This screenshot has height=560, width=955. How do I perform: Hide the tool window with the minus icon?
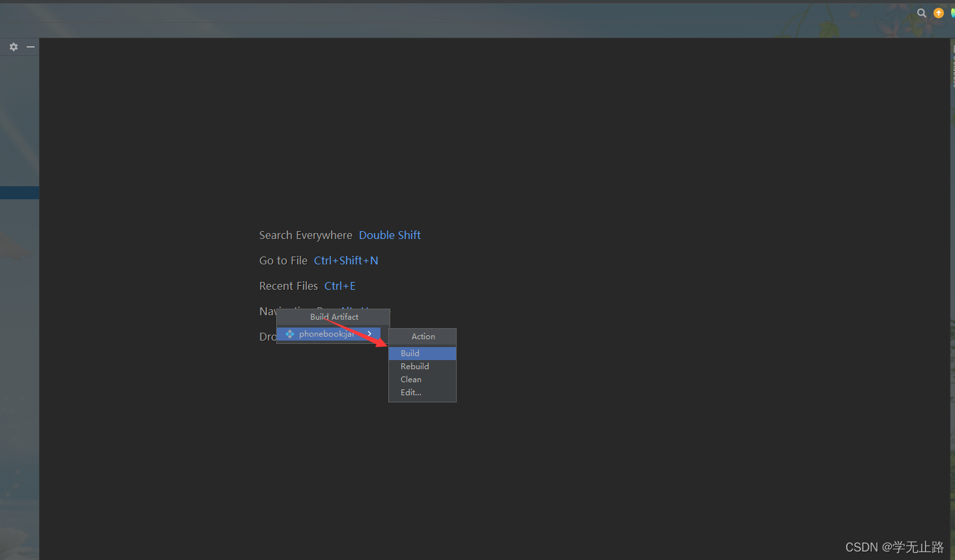pos(31,47)
